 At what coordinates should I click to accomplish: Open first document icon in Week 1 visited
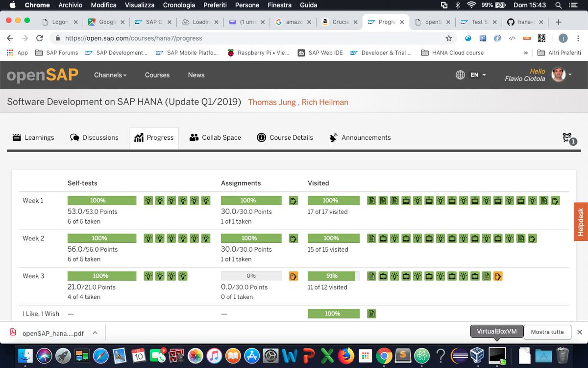coord(371,200)
